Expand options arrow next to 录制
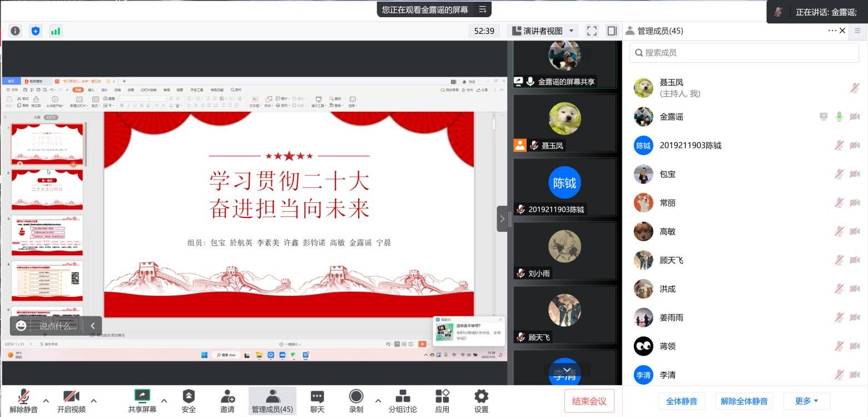Image resolution: width=868 pixels, height=417 pixels. click(378, 400)
